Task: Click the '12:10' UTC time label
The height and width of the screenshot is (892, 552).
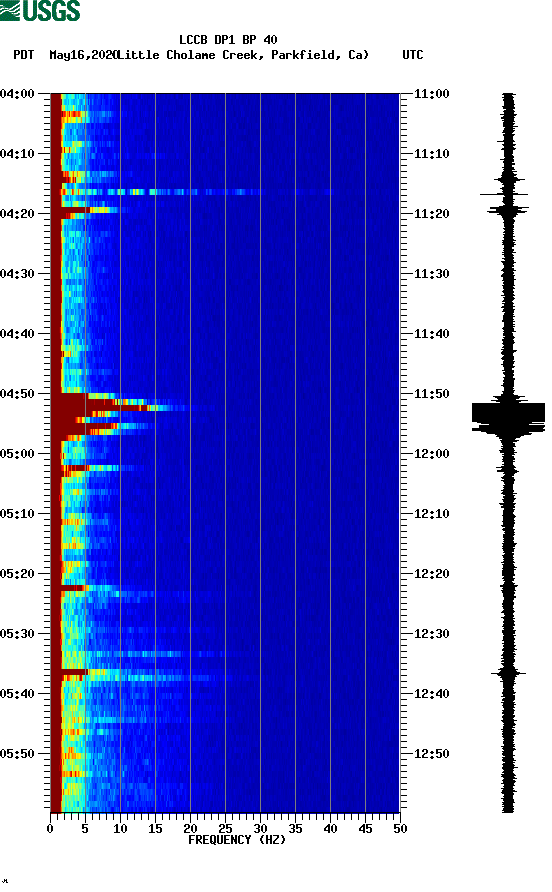Action: click(x=431, y=514)
